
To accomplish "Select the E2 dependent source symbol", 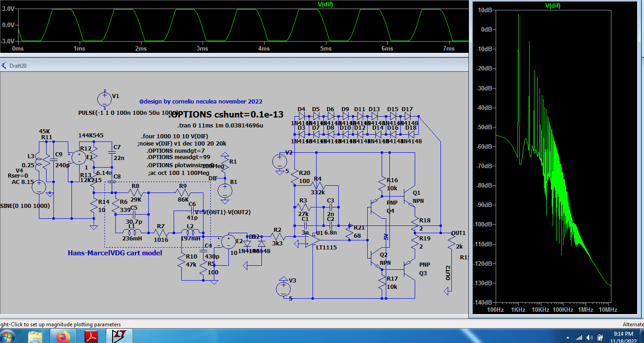I will click(x=229, y=242).
